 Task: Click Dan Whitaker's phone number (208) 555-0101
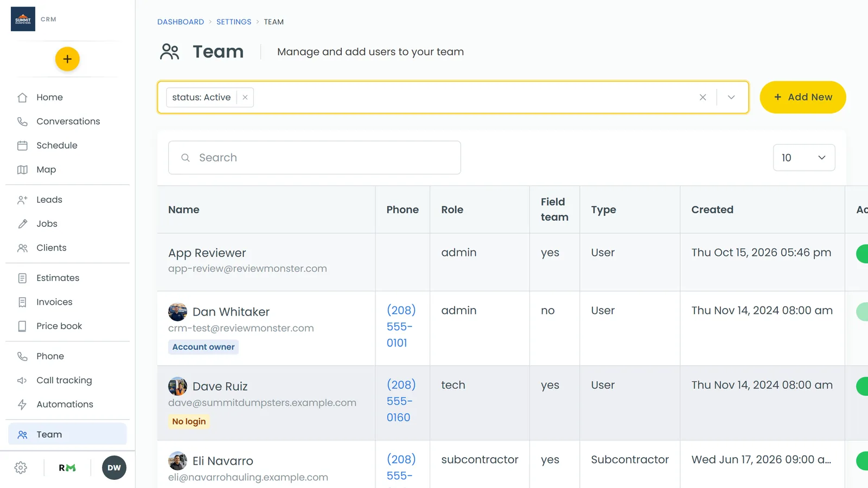[401, 326]
